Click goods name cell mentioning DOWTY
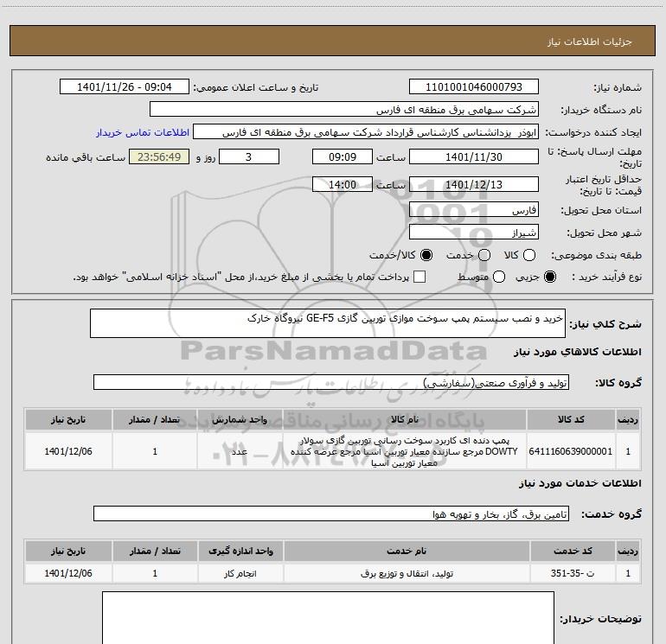 point(405,451)
